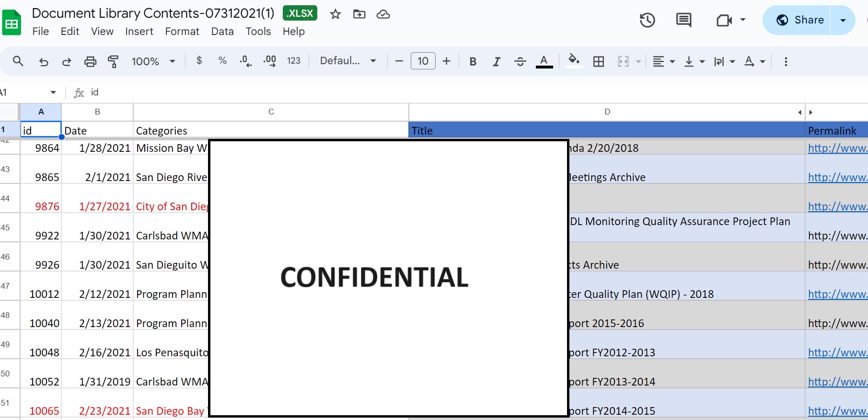Expand hidden columns left arrow
This screenshot has height=420, width=868.
tap(799, 113)
